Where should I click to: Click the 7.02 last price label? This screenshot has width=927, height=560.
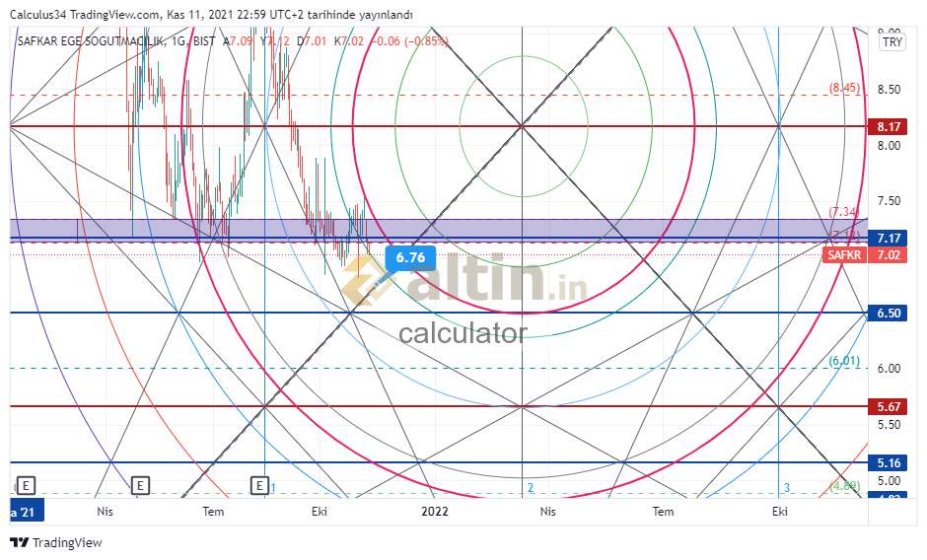888,255
